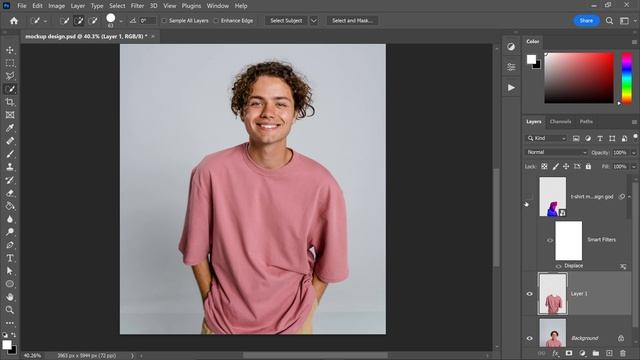Toggle Displace filter visibility eye
This screenshot has width=640, height=360.
click(x=558, y=266)
